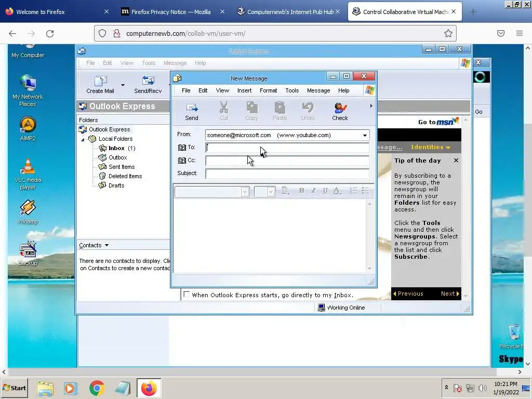Viewport: 532px width, 399px height.
Task: Toggle Underline formatting in message editor
Action: 325,191
